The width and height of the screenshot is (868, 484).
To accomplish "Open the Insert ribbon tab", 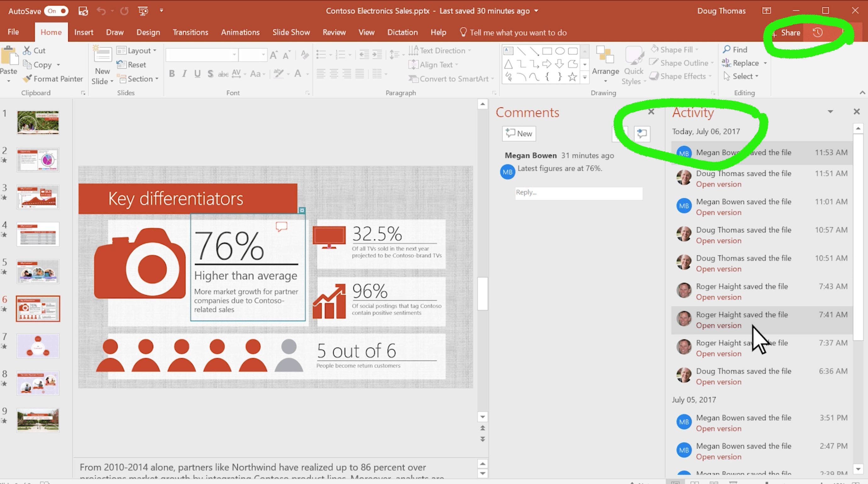I will (83, 32).
